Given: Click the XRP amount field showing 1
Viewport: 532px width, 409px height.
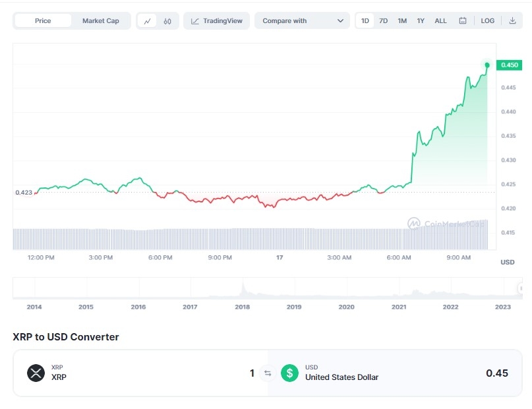Looking at the screenshot, I should tap(252, 373).
